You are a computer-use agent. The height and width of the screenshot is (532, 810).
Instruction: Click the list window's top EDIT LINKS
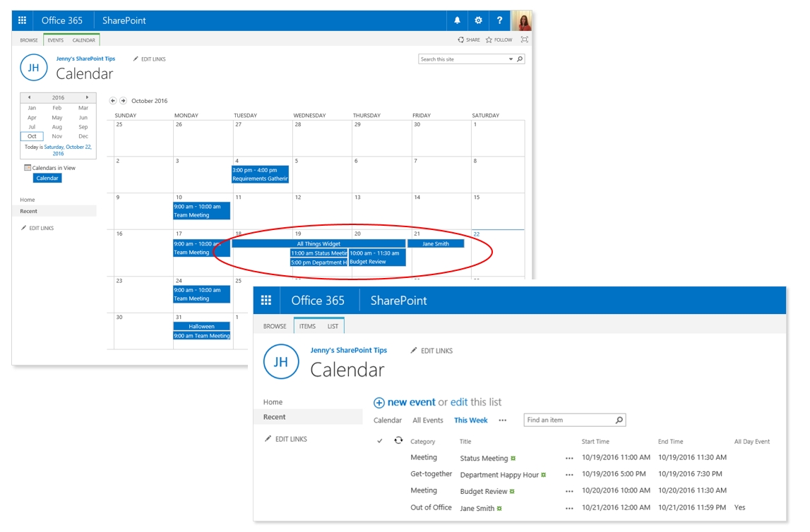coord(431,351)
